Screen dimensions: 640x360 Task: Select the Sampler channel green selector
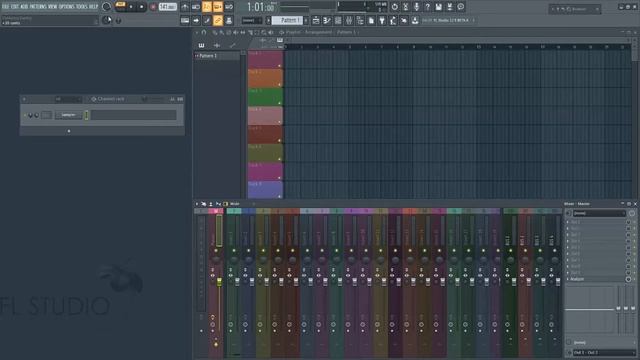[86, 115]
